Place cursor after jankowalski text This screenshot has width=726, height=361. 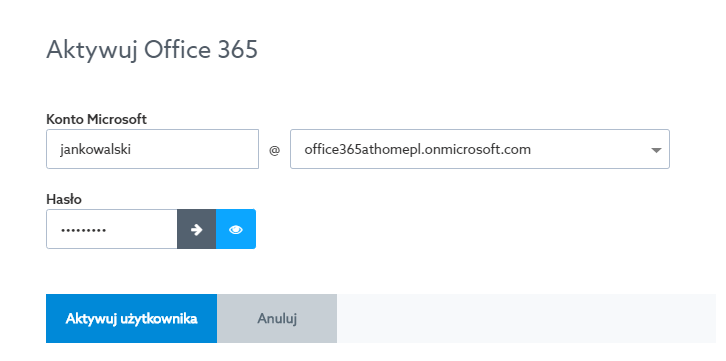click(132, 149)
